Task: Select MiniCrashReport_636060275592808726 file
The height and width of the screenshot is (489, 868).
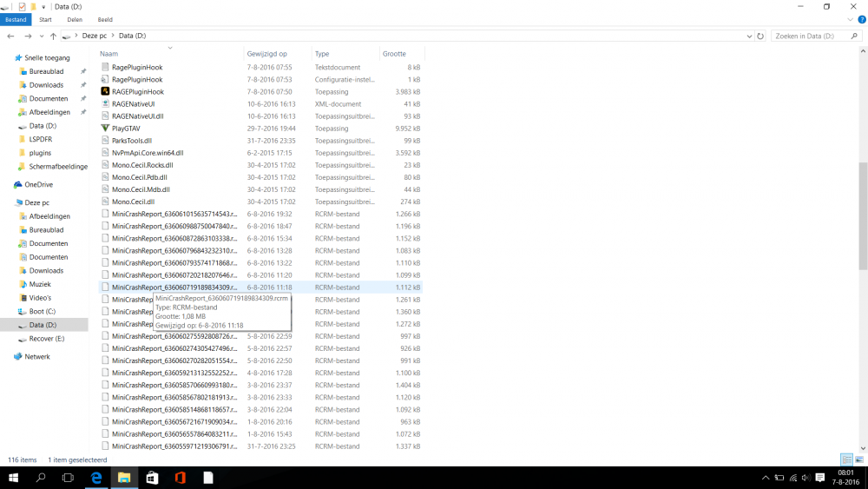Action: tap(174, 336)
